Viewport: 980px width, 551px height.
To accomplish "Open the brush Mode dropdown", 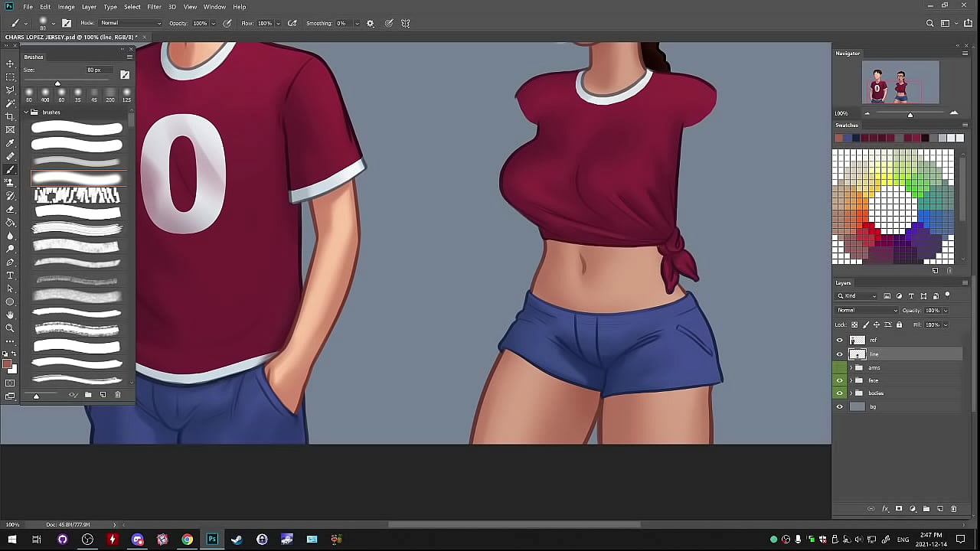I will click(130, 23).
